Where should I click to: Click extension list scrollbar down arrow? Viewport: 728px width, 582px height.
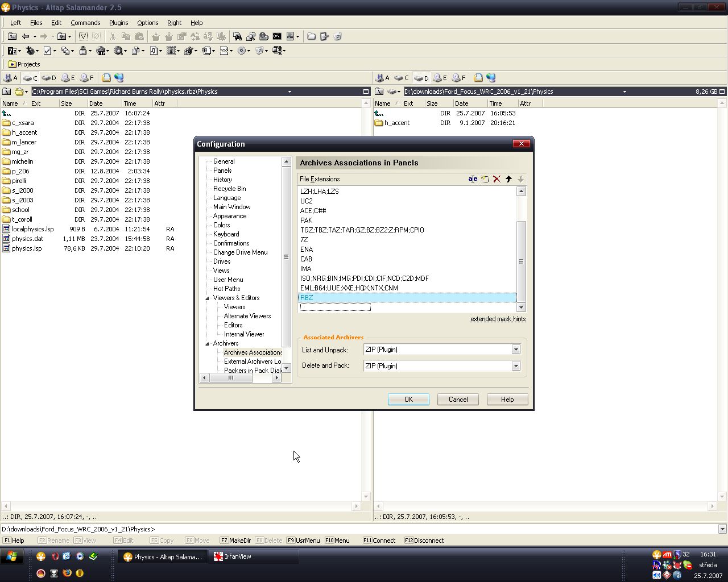pos(521,307)
